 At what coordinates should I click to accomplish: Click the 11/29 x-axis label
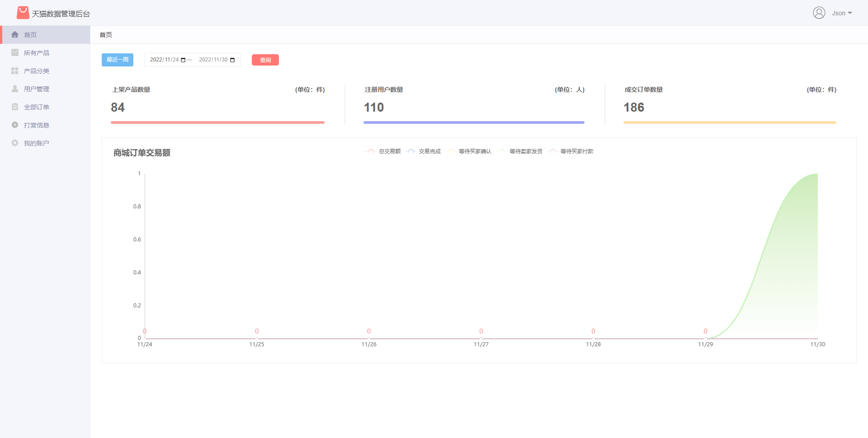point(705,344)
